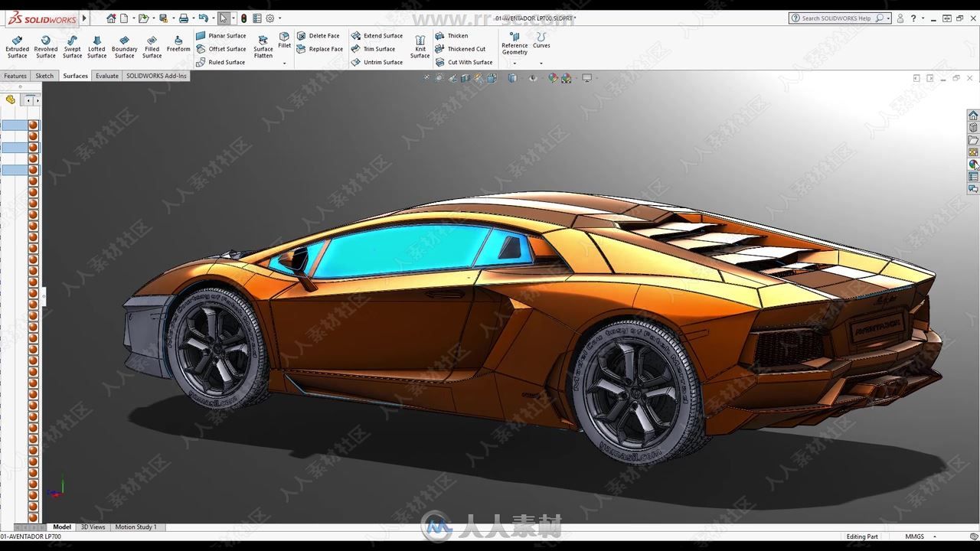Click the Replace Face command
The image size is (980, 551).
[319, 49]
